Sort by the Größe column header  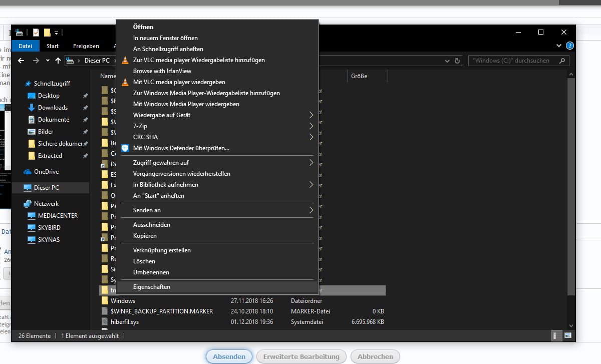(368, 76)
